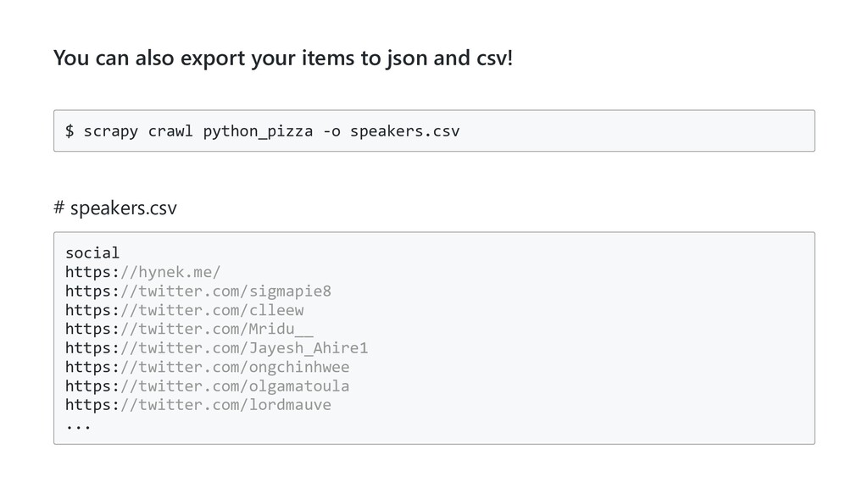Viewport: 868px width, 488px height.
Task: Click "speakers.csv" argument in the command line
Action: click(x=404, y=131)
